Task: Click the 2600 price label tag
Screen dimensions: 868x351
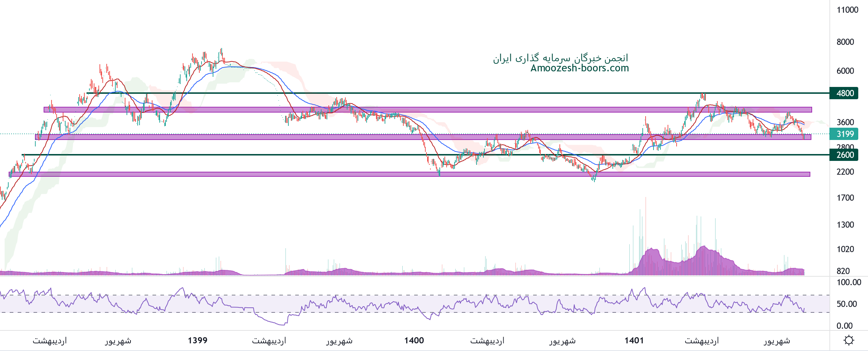Action: coord(845,155)
